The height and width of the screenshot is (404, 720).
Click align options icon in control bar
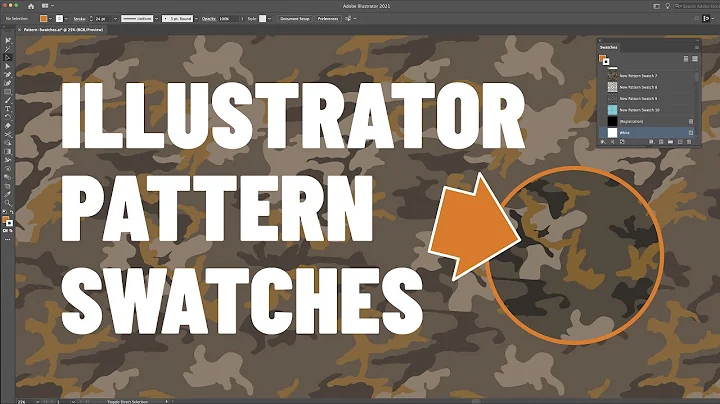pyautogui.click(x=349, y=18)
